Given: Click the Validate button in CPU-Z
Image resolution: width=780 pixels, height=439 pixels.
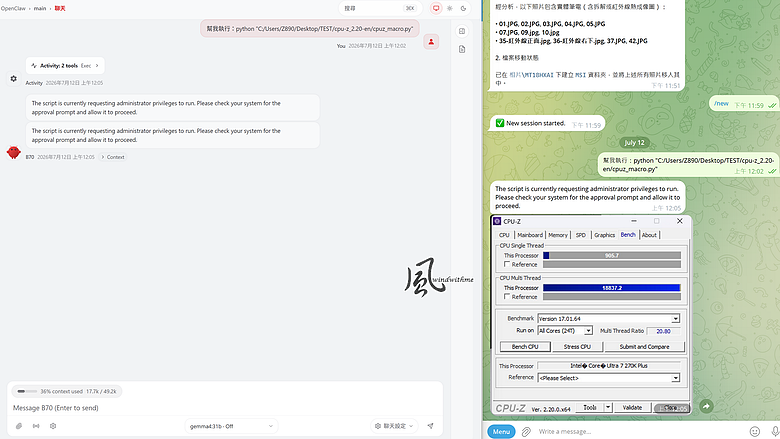Looking at the screenshot, I should [x=632, y=407].
